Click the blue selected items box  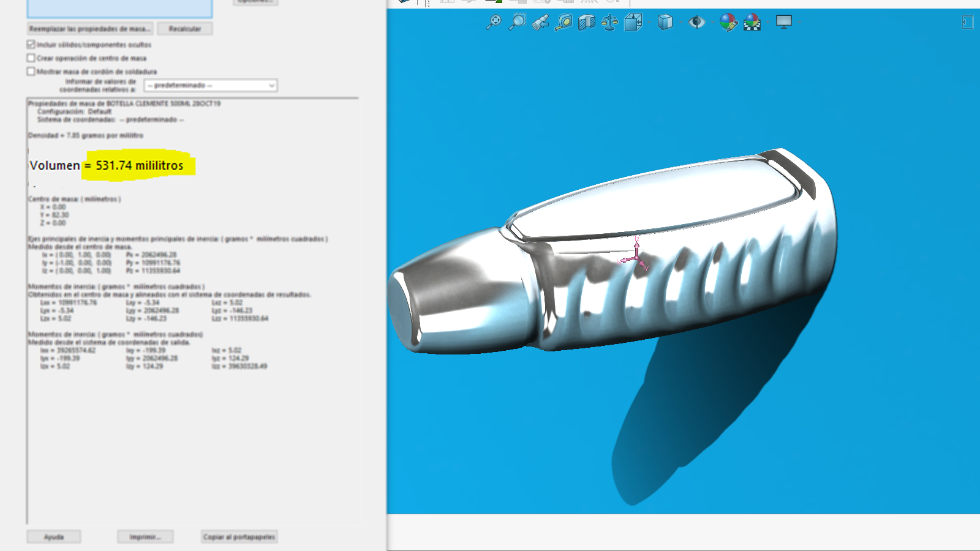(119, 8)
